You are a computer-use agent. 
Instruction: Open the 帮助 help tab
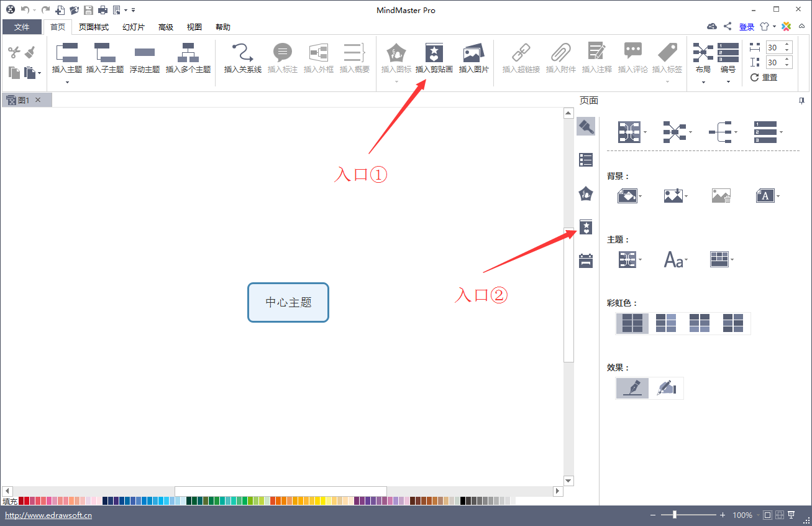[223, 27]
